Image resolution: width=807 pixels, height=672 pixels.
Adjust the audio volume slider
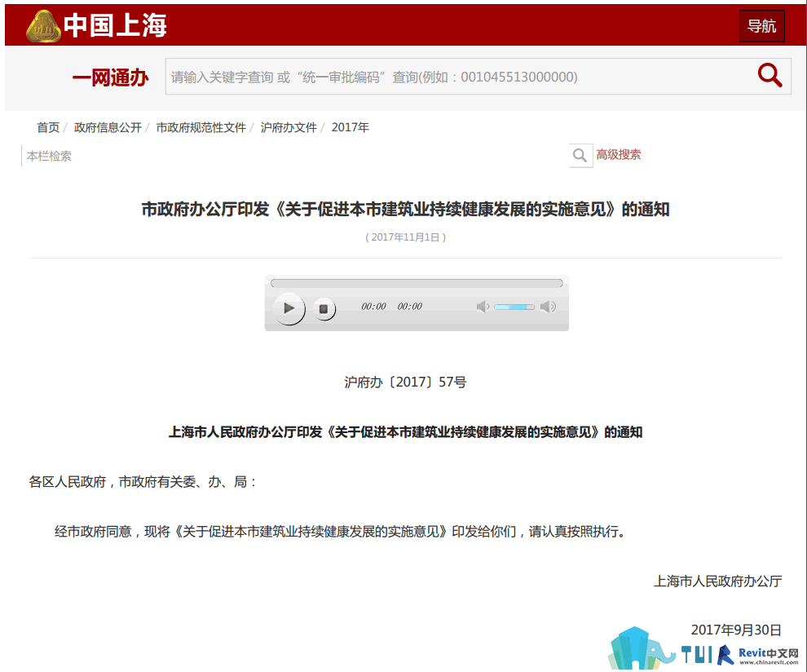514,307
